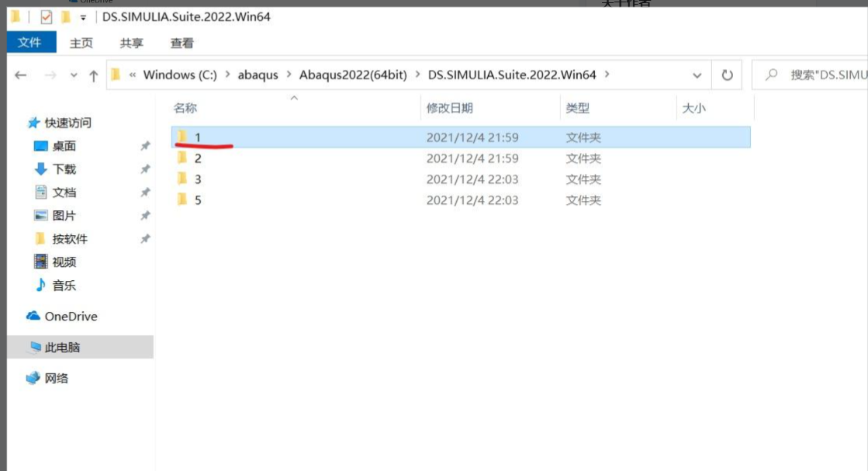Image resolution: width=868 pixels, height=471 pixels.
Task: Select folder 5 in the list
Action: 461,200
